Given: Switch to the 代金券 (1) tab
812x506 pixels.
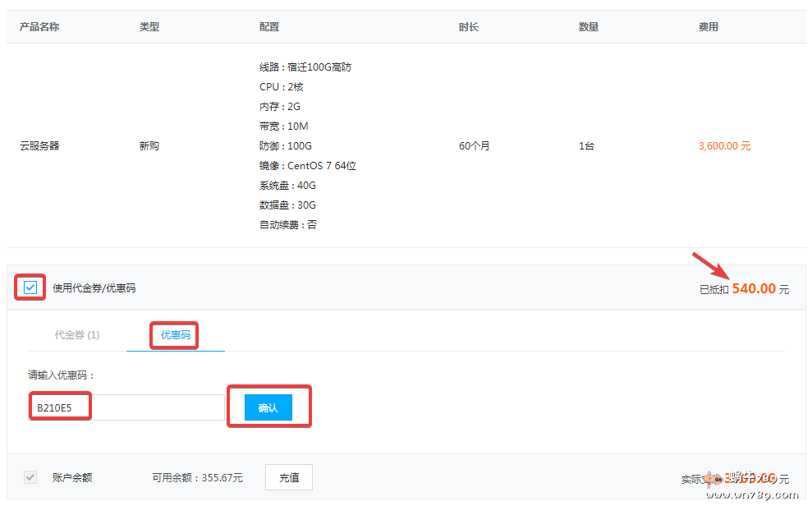Looking at the screenshot, I should coord(77,335).
